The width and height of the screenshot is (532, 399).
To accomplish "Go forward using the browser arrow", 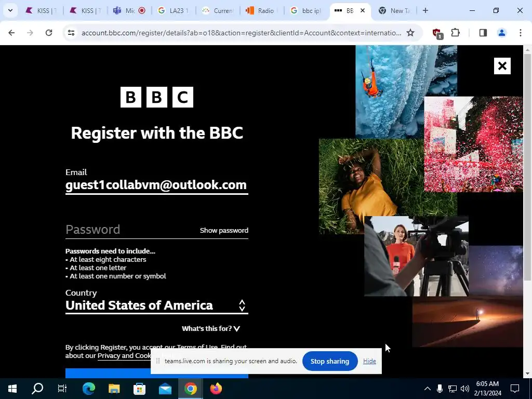I will tap(30, 33).
